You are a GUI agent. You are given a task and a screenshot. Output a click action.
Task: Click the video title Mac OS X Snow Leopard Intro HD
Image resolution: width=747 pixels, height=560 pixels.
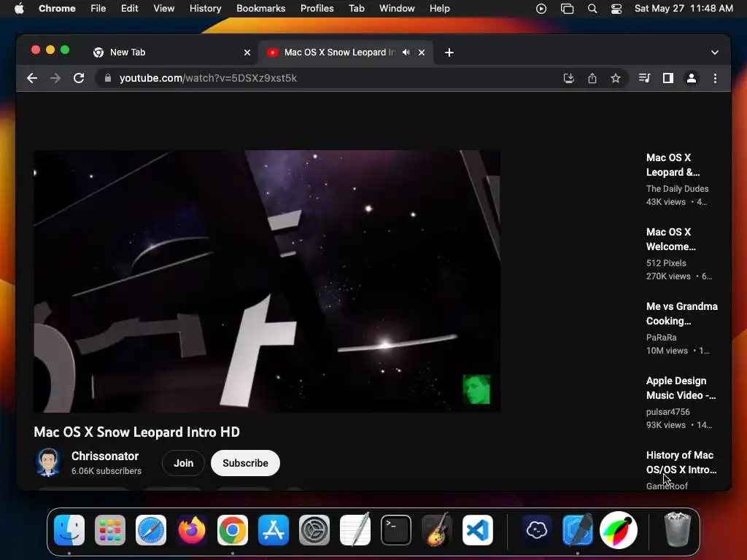[136, 432]
